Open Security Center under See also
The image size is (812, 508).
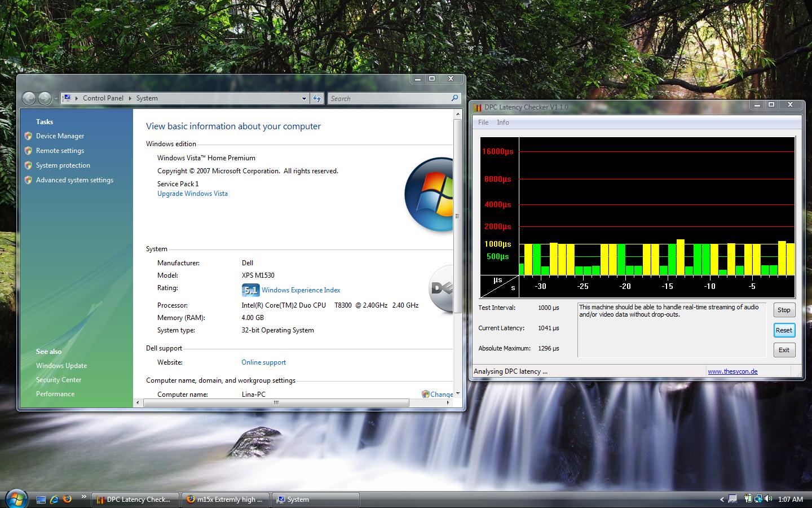(x=59, y=380)
